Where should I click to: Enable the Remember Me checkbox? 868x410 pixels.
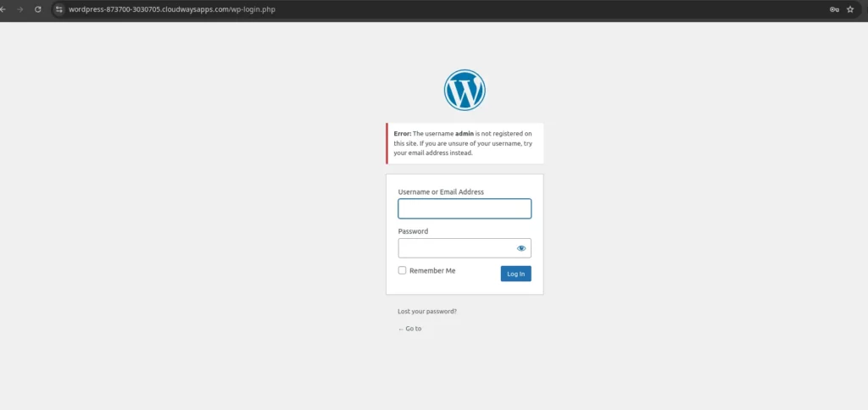(403, 270)
